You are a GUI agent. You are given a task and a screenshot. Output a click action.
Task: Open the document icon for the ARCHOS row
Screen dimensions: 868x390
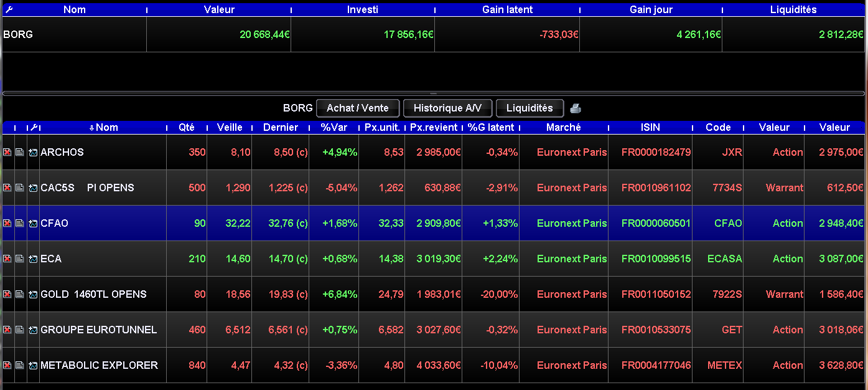(20, 153)
